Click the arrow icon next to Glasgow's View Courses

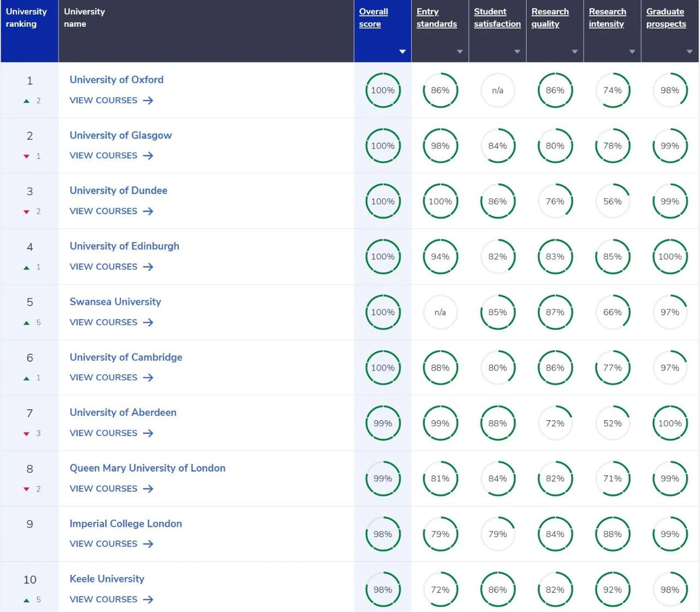tap(148, 156)
